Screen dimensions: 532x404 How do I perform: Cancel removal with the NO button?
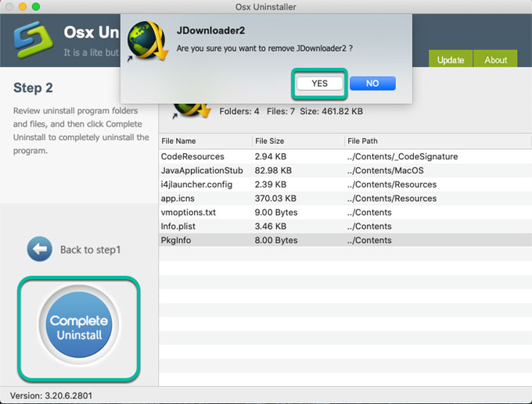tap(372, 84)
